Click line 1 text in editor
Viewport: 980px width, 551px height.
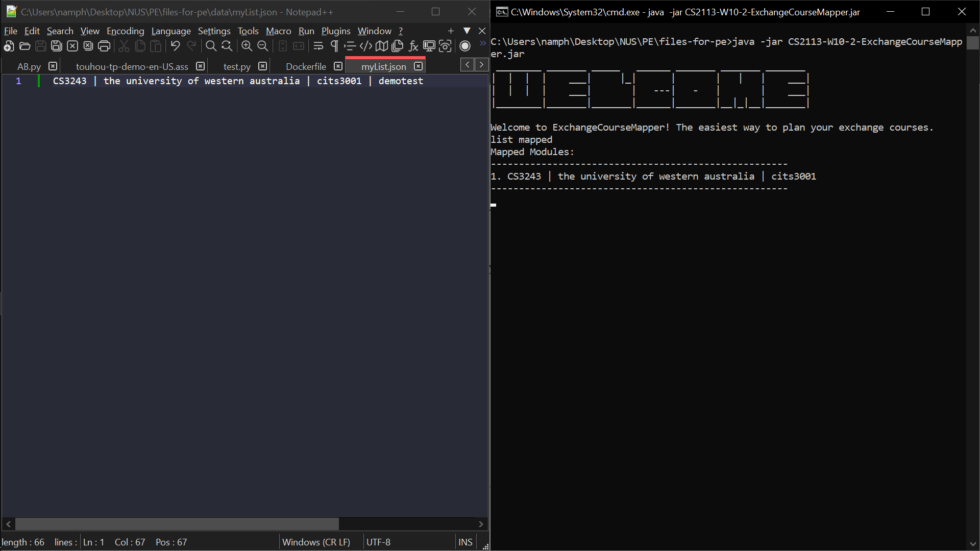(x=238, y=81)
